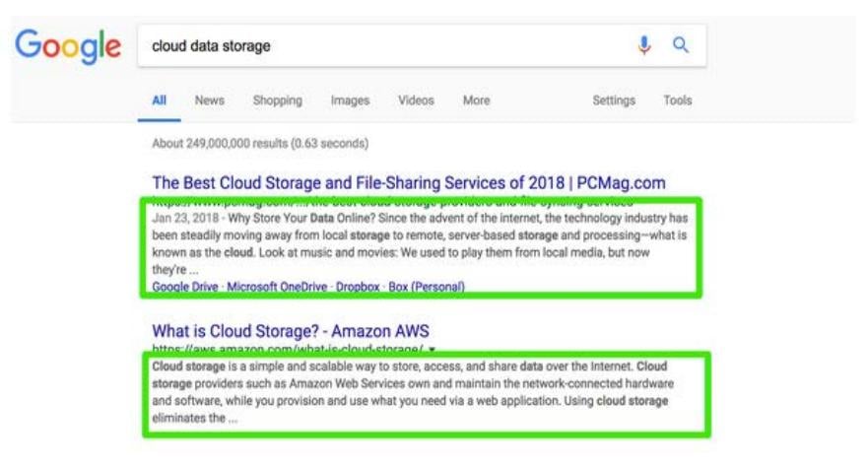Click the magnifying glass search button
Screen dimensions: 868x467
click(681, 44)
